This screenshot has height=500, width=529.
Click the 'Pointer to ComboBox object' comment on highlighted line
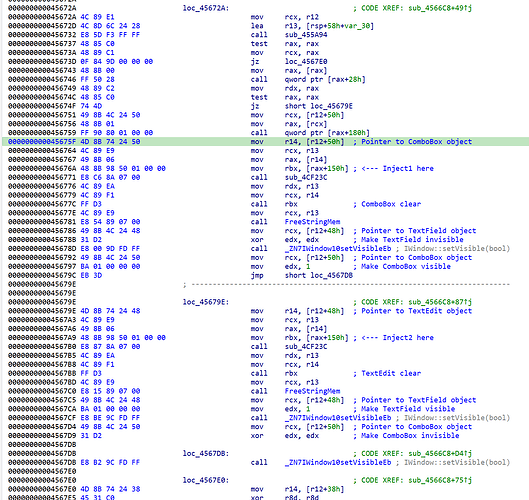(x=416, y=142)
